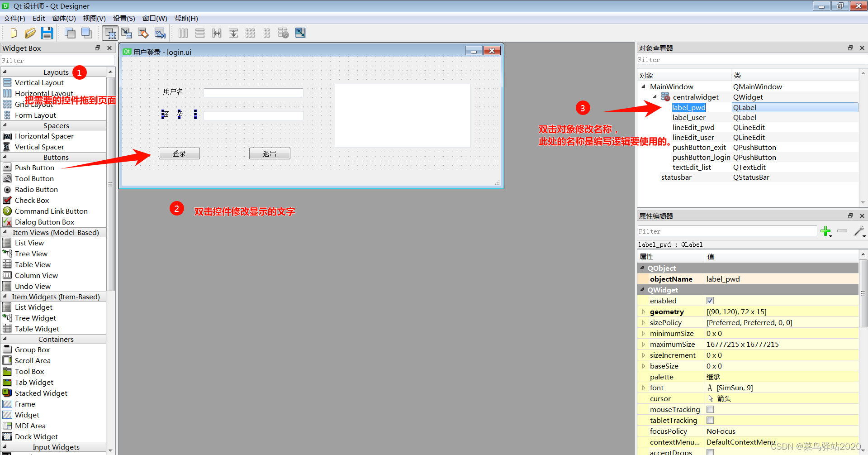Click the Open form folder icon
This screenshot has height=455, width=868.
(30, 33)
